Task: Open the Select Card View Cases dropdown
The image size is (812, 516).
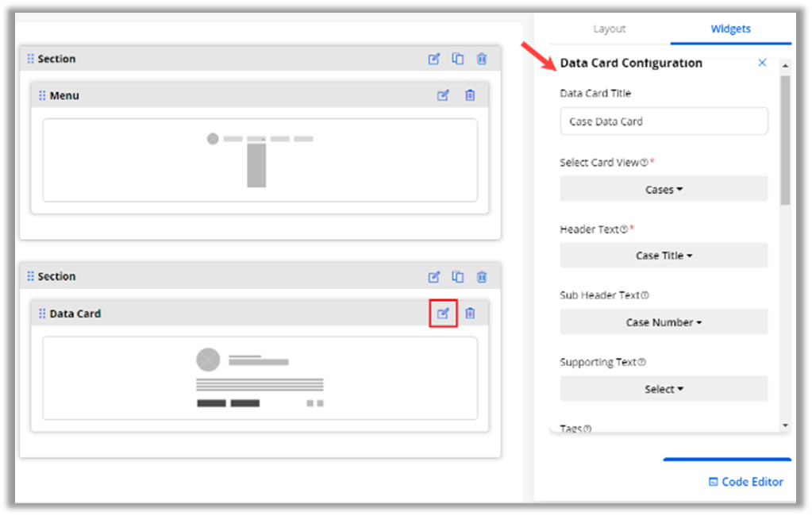Action: click(x=664, y=190)
